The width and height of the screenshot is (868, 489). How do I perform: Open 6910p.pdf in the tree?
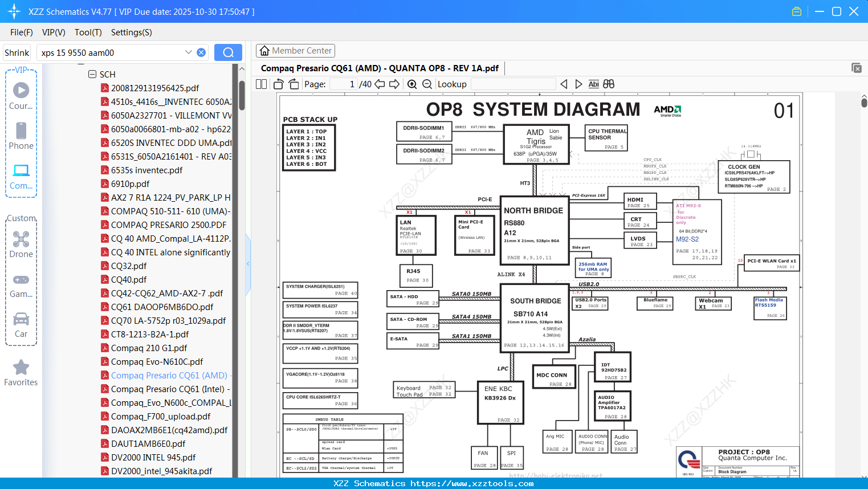(x=130, y=184)
